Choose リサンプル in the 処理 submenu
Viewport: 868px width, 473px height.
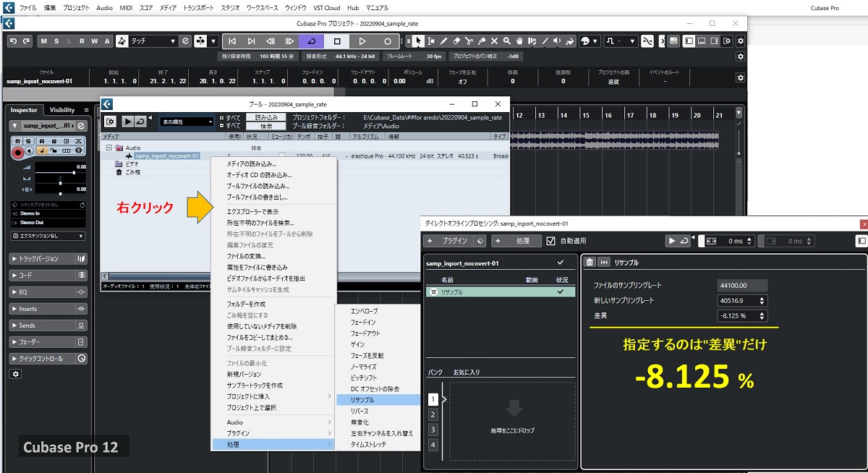(x=377, y=399)
